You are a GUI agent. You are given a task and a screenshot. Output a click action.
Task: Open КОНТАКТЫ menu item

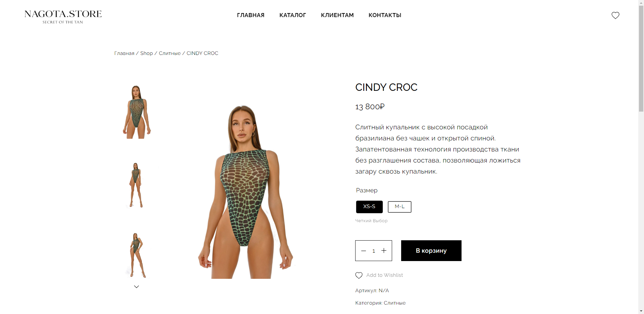point(385,15)
